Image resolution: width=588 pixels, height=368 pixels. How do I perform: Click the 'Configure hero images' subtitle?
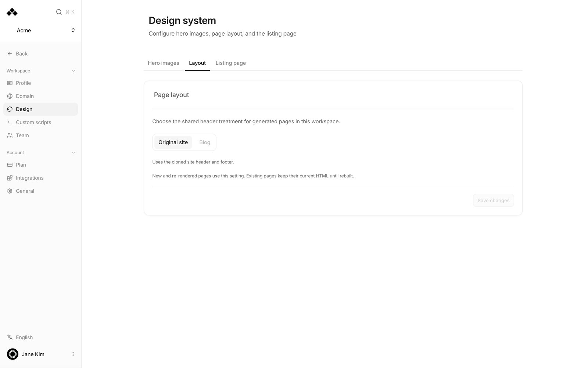223,33
